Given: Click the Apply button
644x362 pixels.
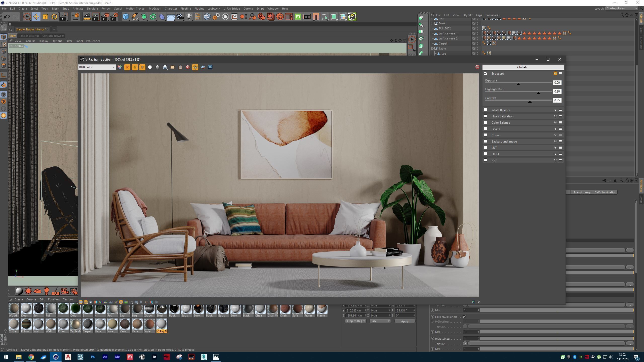Looking at the screenshot, I should tap(405, 321).
